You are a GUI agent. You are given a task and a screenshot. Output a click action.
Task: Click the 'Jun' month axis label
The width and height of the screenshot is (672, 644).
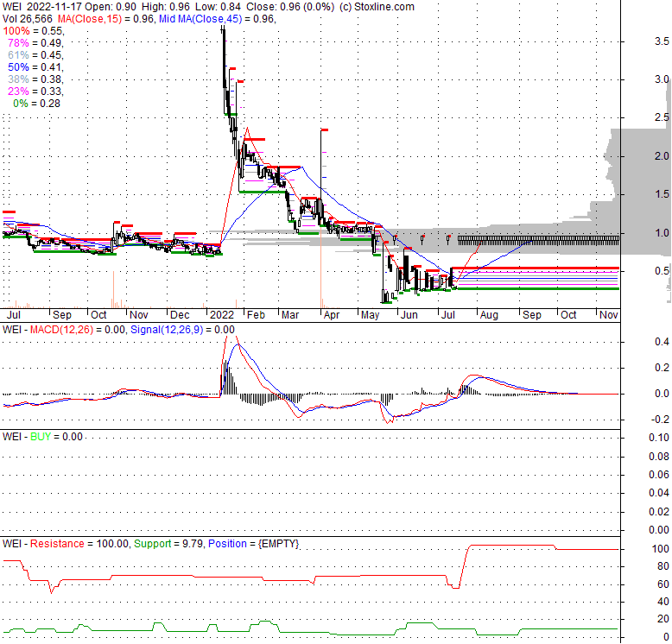tap(409, 315)
